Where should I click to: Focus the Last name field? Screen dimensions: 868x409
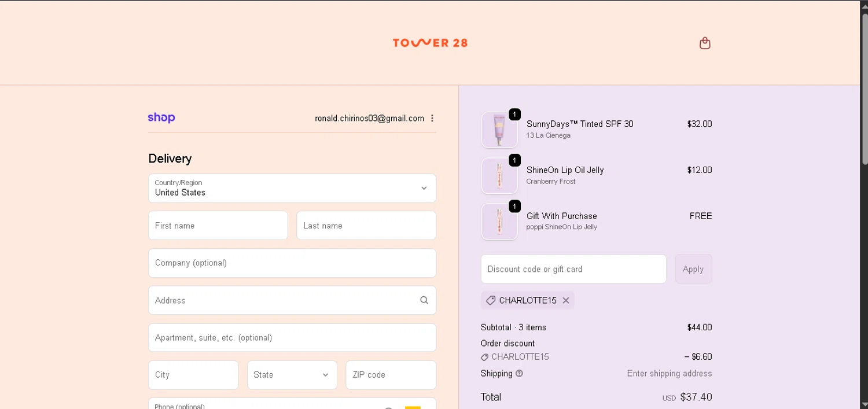pyautogui.click(x=366, y=226)
